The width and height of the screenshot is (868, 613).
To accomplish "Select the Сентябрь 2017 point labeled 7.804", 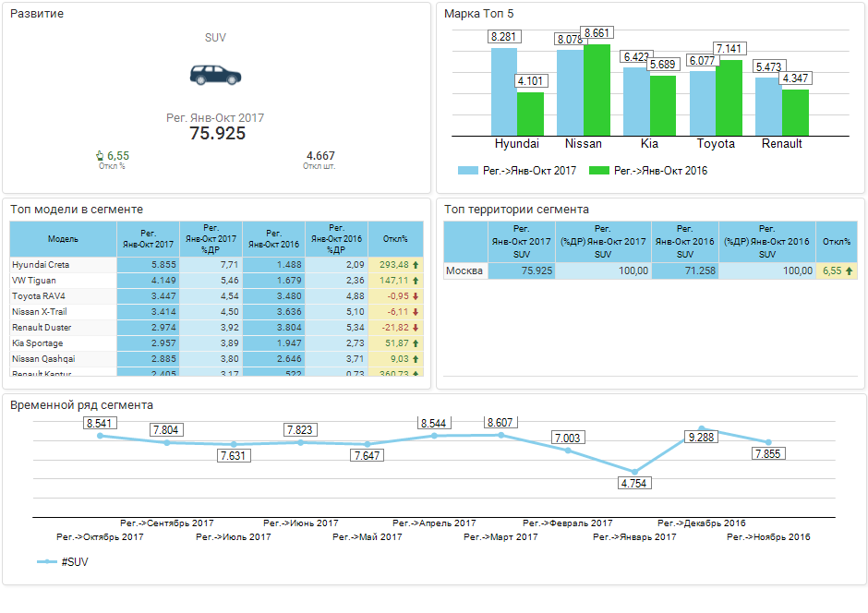I will pos(167,442).
